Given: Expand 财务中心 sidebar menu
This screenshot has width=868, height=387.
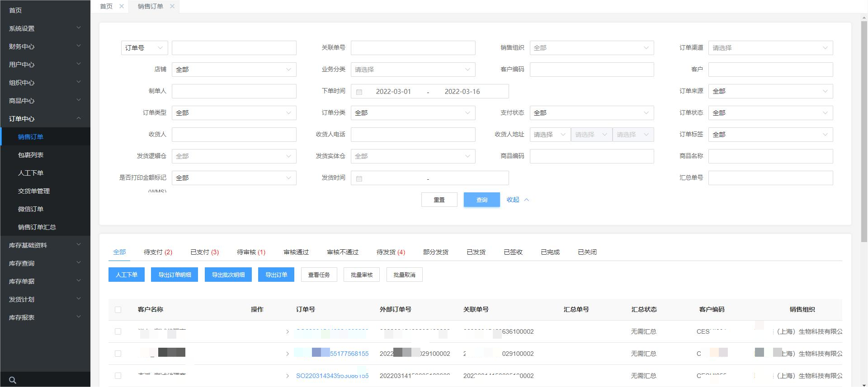Looking at the screenshot, I should [x=45, y=46].
